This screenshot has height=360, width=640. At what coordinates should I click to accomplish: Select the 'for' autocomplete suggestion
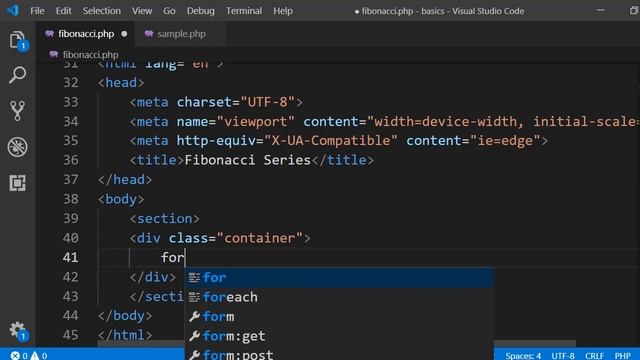(339, 278)
